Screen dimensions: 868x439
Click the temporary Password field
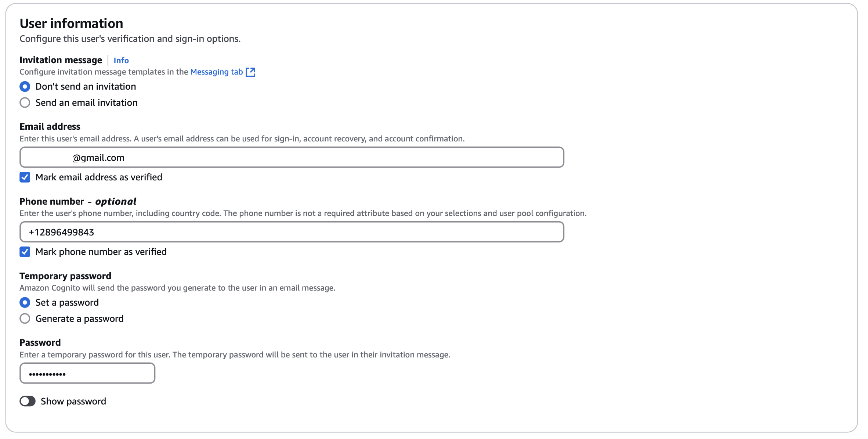coord(87,373)
